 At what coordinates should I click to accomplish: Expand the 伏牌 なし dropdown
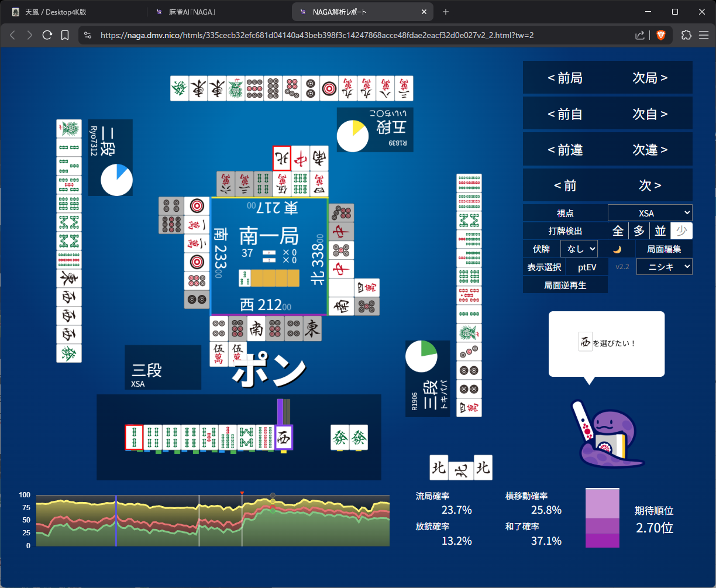point(579,249)
